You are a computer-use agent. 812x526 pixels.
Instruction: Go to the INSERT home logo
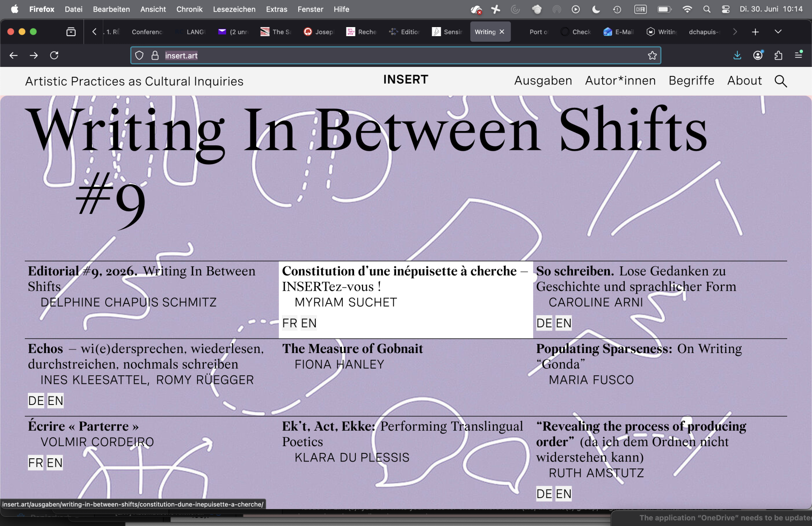(x=406, y=80)
